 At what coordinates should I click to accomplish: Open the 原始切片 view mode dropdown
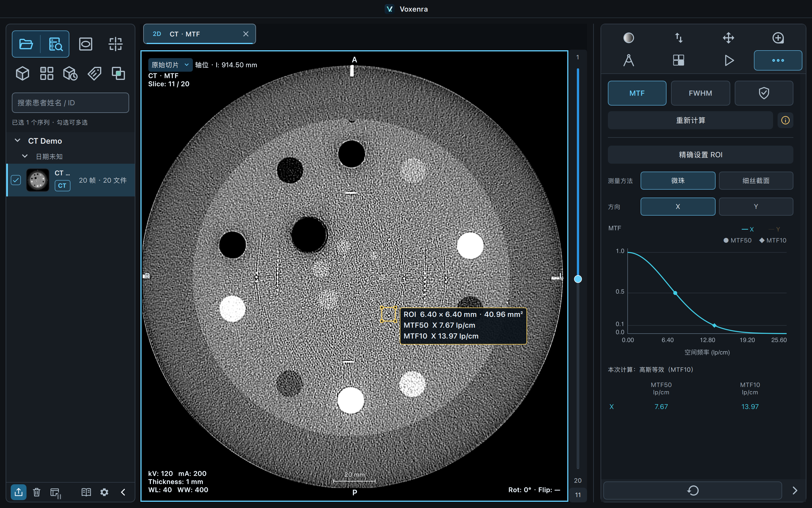pyautogui.click(x=170, y=65)
